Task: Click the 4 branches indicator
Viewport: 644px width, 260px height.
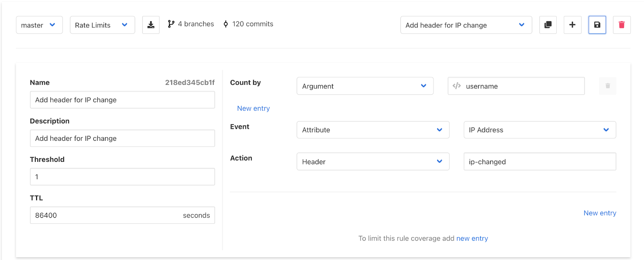Action: click(191, 24)
